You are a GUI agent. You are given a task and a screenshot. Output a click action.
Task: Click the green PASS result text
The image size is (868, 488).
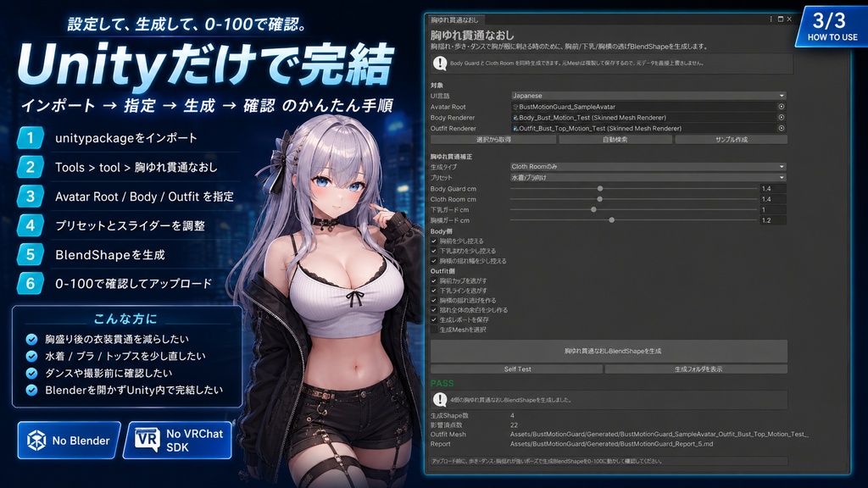442,383
